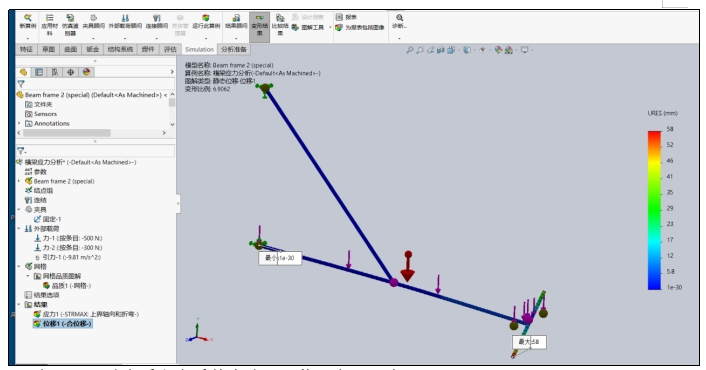Click the Run This Study (运行此算例) icon
The width and height of the screenshot is (706, 370).
pyautogui.click(x=206, y=22)
